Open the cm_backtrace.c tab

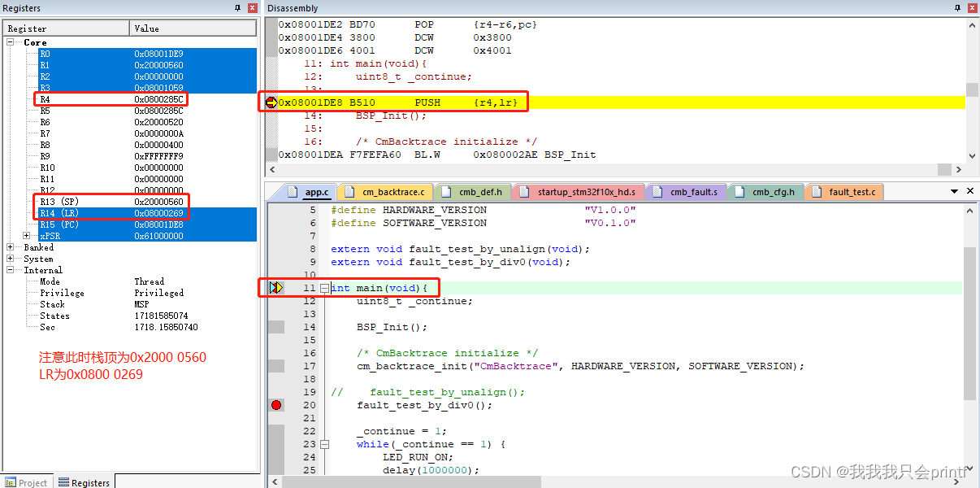click(385, 193)
